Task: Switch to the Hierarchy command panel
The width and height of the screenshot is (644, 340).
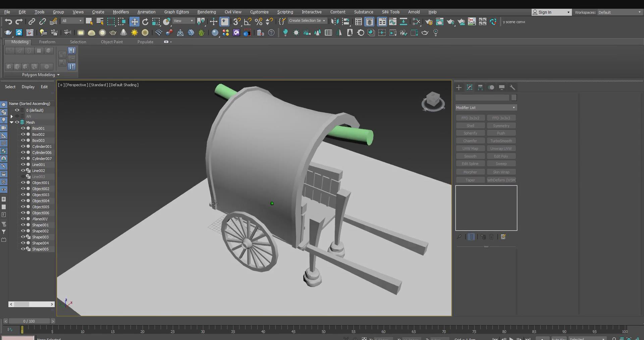Action: (x=480, y=88)
